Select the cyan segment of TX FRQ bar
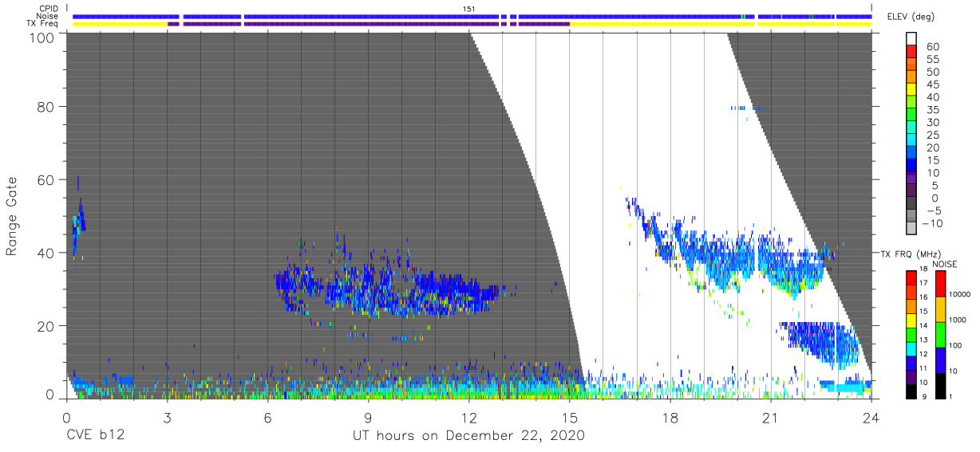 911,348
